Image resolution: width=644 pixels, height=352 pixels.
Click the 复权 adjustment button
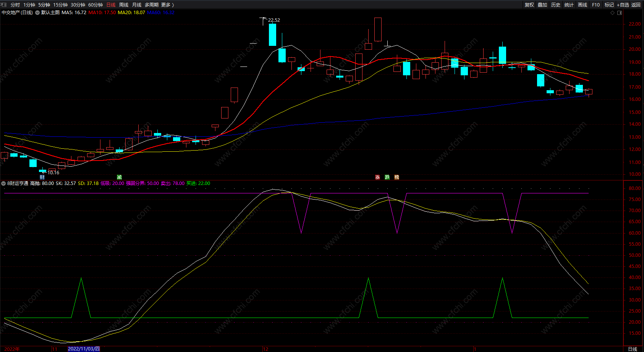coord(529,5)
